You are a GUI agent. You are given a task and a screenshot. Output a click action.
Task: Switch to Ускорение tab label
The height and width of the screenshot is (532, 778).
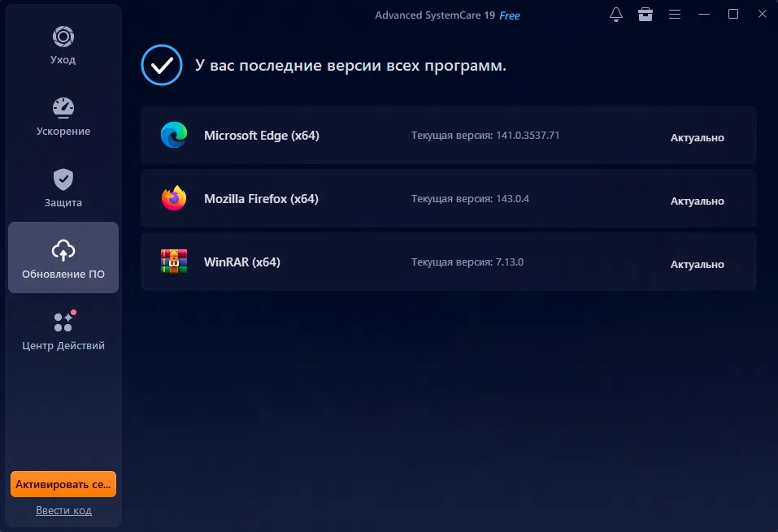(x=63, y=132)
